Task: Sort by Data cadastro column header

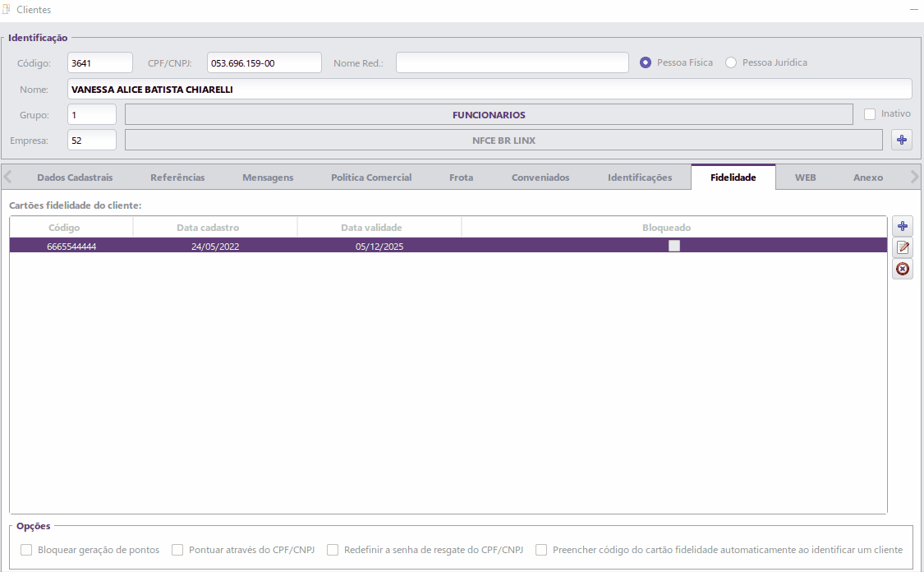Action: [215, 227]
